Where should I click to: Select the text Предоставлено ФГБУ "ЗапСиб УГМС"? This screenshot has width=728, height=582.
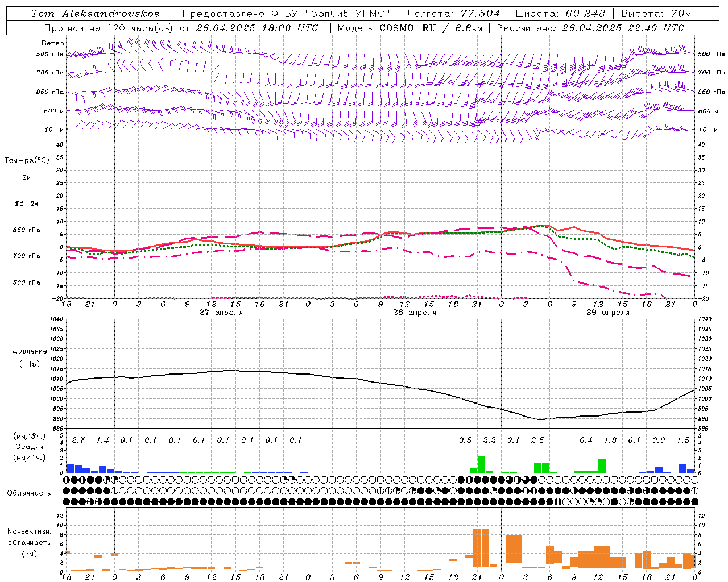[287, 14]
